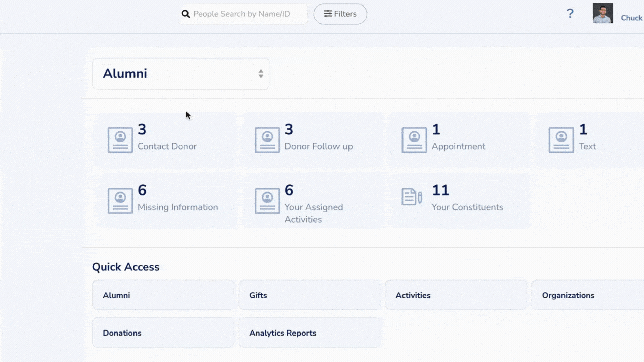Open the Alumni dropdown selector
644x362 pixels.
click(180, 74)
